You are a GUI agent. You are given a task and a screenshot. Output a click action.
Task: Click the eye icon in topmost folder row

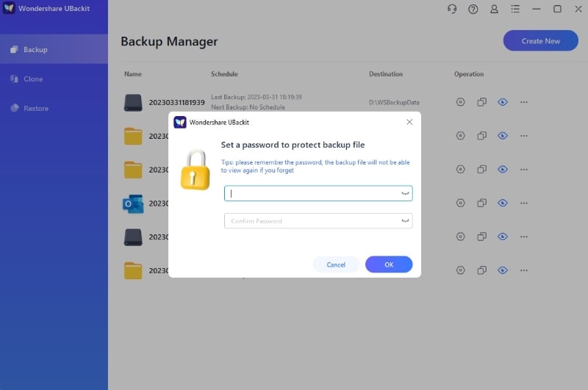point(503,136)
